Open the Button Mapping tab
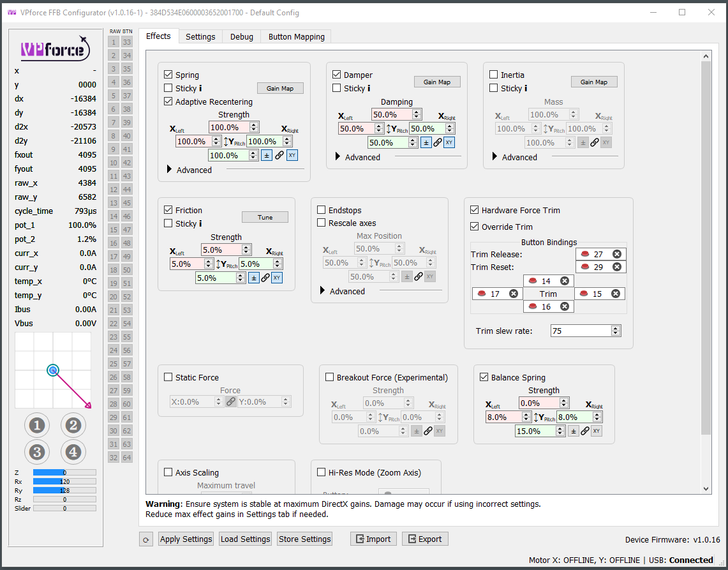Image resolution: width=728 pixels, height=570 pixels. (296, 36)
